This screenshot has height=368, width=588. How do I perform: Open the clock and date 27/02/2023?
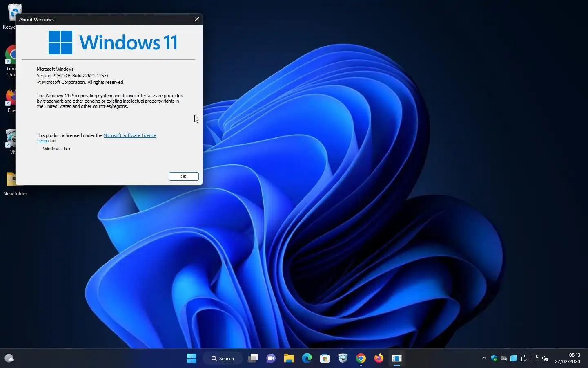pyautogui.click(x=568, y=358)
